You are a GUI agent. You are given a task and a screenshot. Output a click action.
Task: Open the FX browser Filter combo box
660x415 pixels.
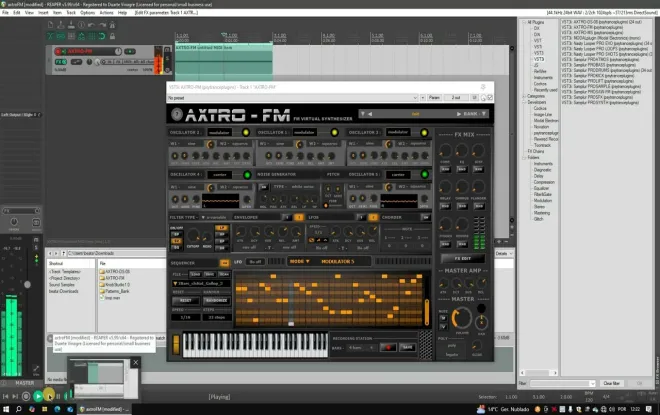coord(562,383)
